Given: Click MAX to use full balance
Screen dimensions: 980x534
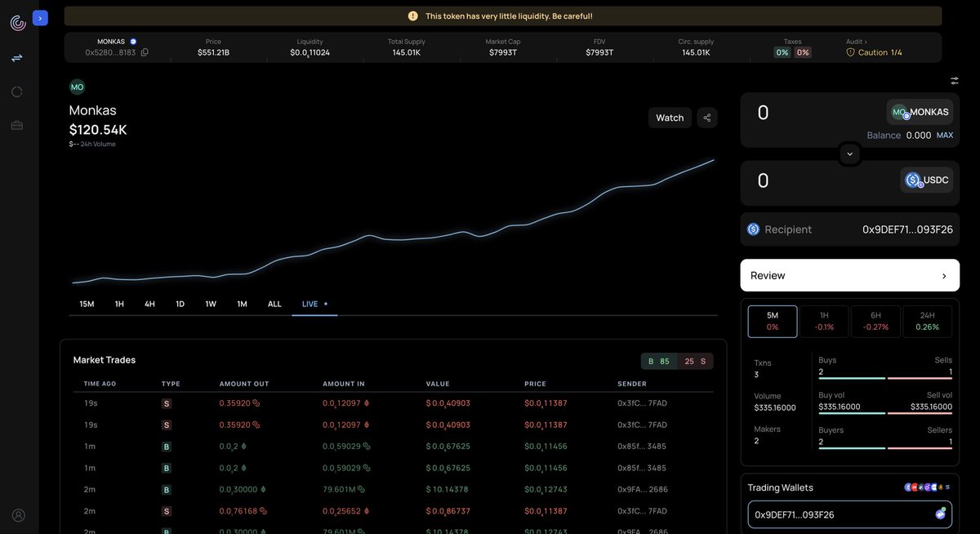Looking at the screenshot, I should coord(944,136).
